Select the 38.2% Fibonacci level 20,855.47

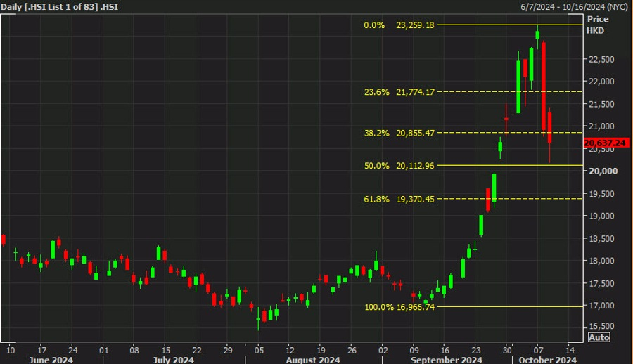(399, 133)
